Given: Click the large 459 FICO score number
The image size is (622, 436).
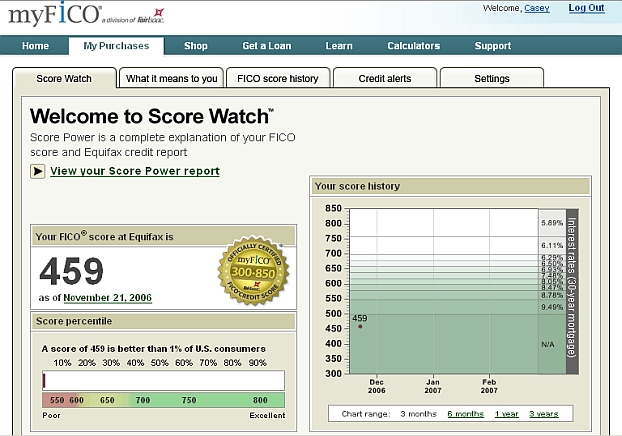Looking at the screenshot, I should [x=71, y=271].
